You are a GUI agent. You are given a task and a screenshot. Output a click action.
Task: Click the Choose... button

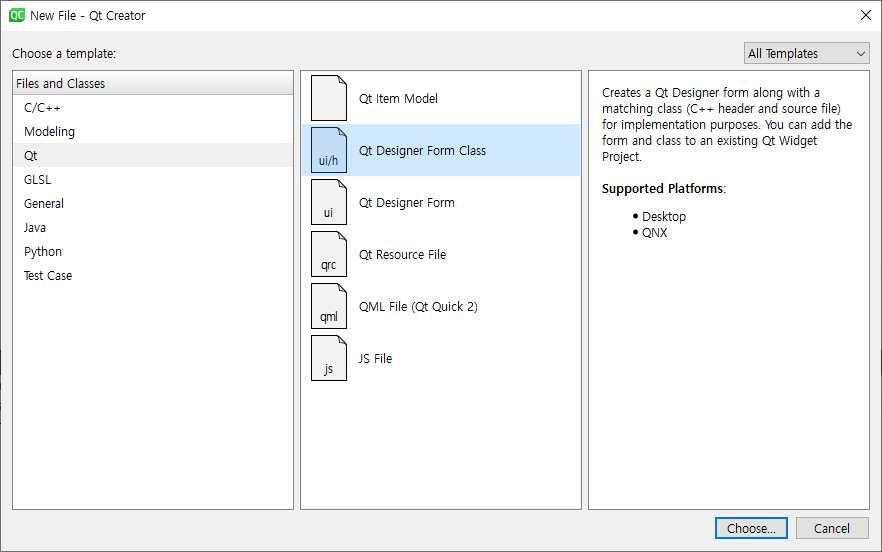751,528
